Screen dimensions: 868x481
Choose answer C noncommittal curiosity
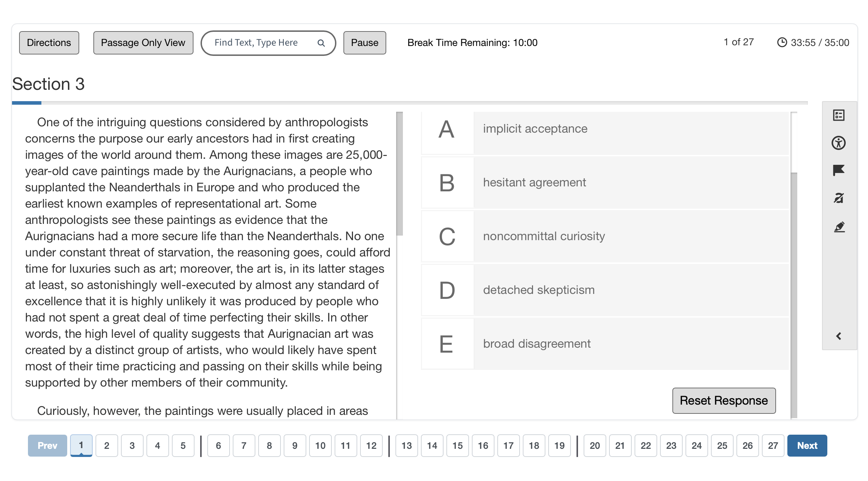point(605,236)
